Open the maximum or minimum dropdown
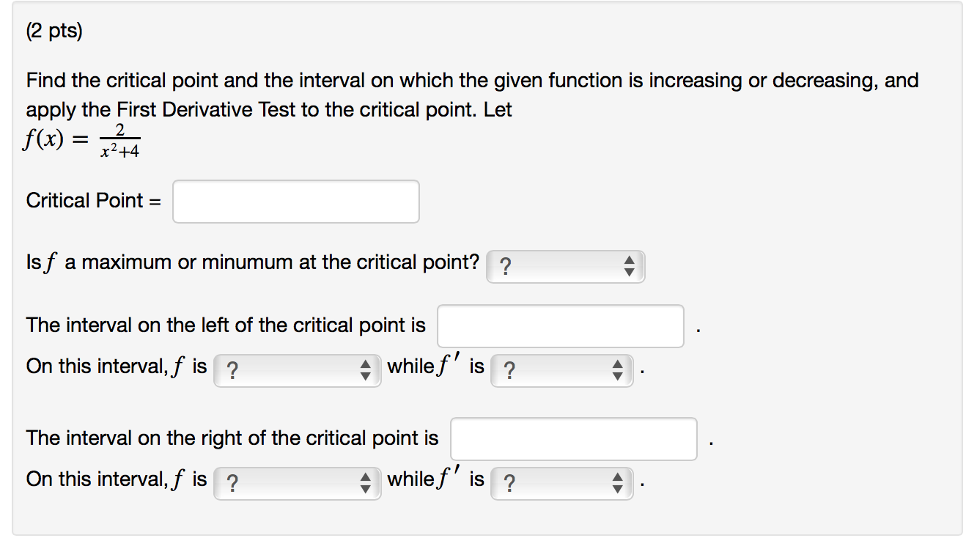Image resolution: width=966 pixels, height=560 pixels. pyautogui.click(x=566, y=266)
